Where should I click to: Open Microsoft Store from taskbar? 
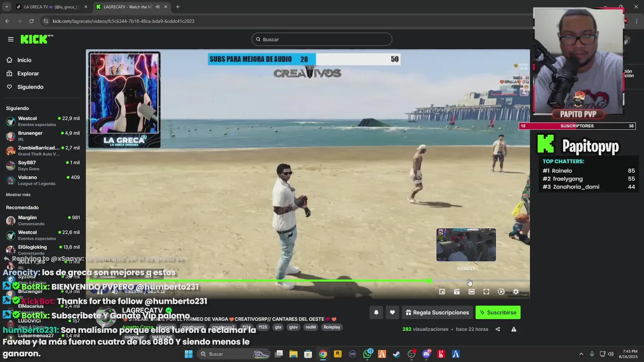point(308,354)
